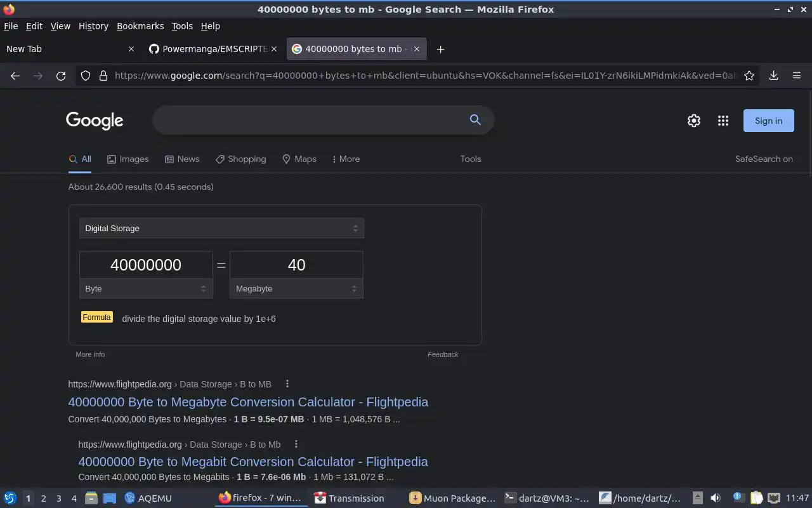Open the Firefox hamburger application menu
Screen dimensions: 812x508
pyautogui.click(x=797, y=76)
